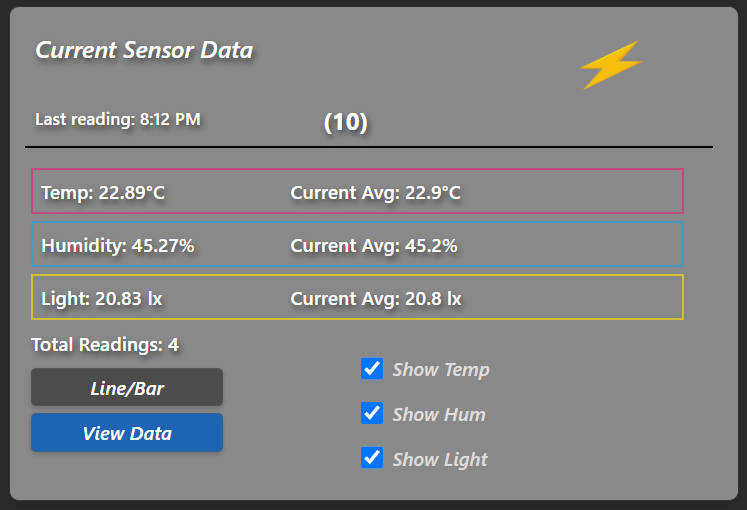The height and width of the screenshot is (510, 747).
Task: Toggle the Show Temp checkbox
Action: pyautogui.click(x=372, y=369)
